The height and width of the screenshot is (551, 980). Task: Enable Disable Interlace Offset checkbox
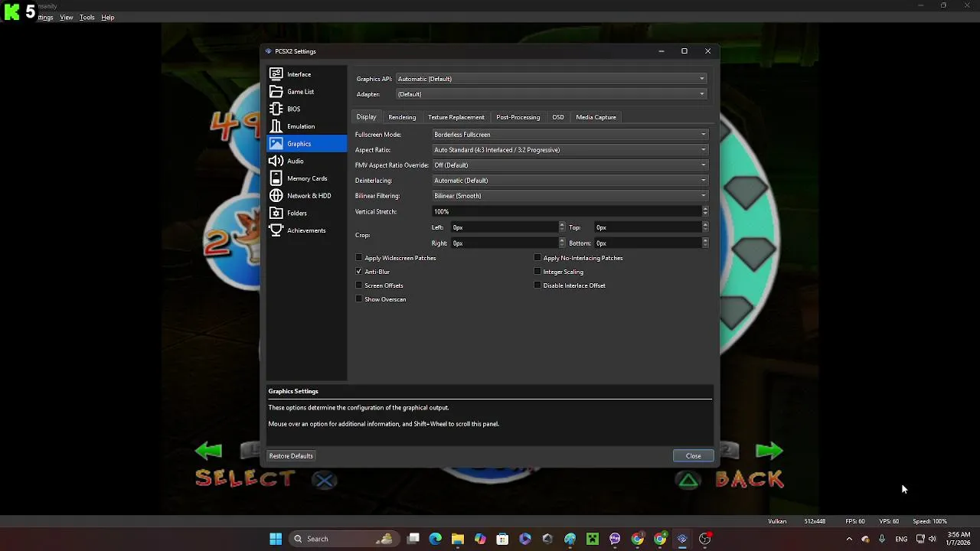[537, 285]
